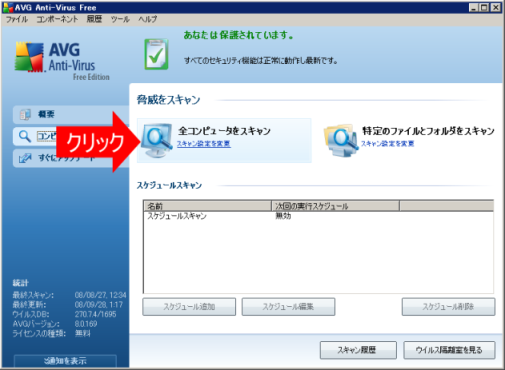
Task: Click the magnifier computer scanner icon in sidebar
Action: click(x=25, y=136)
